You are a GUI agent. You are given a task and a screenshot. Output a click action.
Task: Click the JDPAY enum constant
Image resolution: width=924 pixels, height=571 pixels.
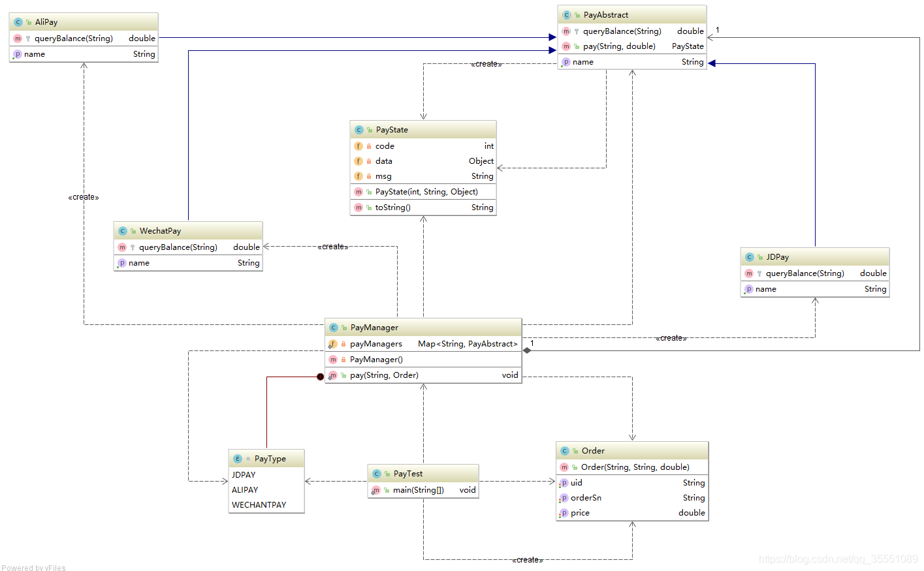(244, 475)
